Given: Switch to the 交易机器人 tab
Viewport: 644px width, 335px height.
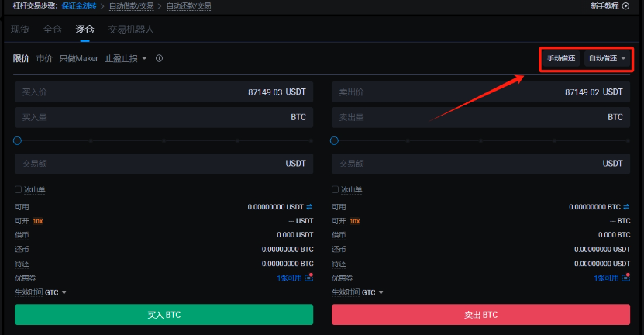Looking at the screenshot, I should [x=131, y=29].
